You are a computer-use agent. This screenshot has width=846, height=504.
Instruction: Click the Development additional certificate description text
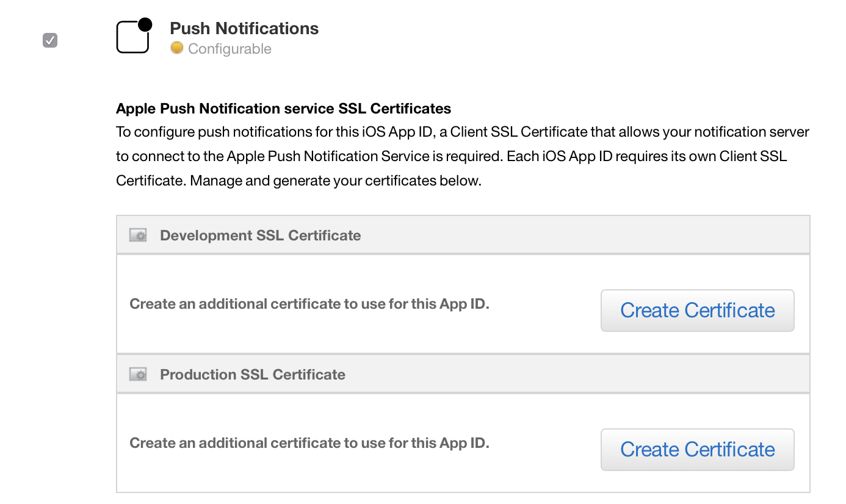point(309,304)
